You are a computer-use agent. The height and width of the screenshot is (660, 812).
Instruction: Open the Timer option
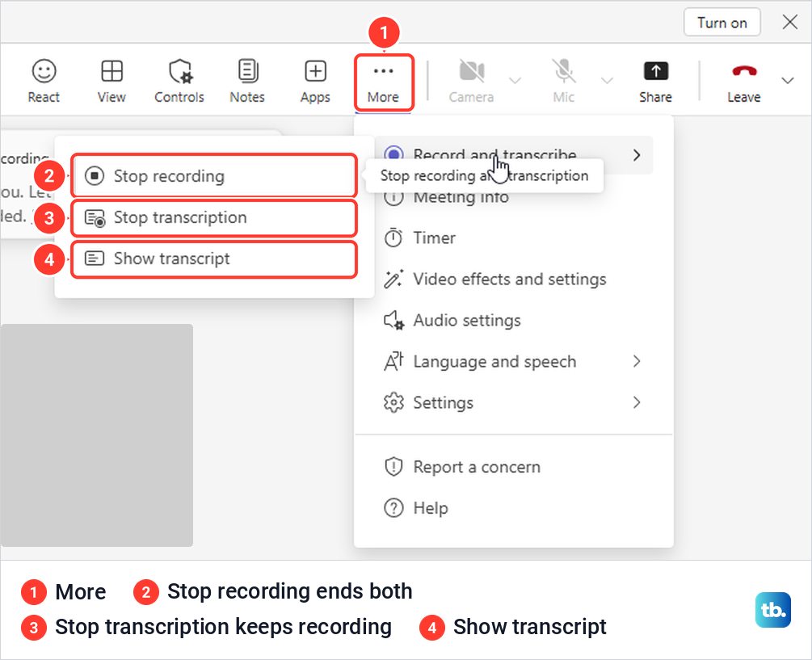coord(513,238)
